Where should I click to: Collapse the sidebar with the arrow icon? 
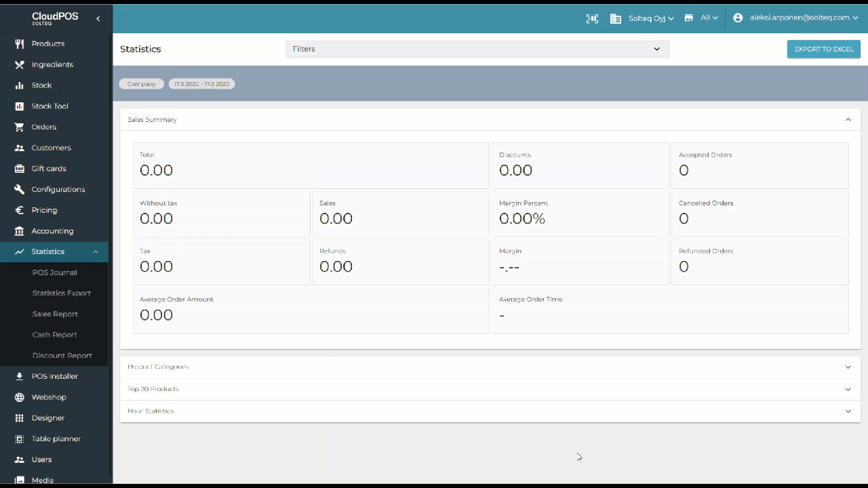pyautogui.click(x=98, y=18)
